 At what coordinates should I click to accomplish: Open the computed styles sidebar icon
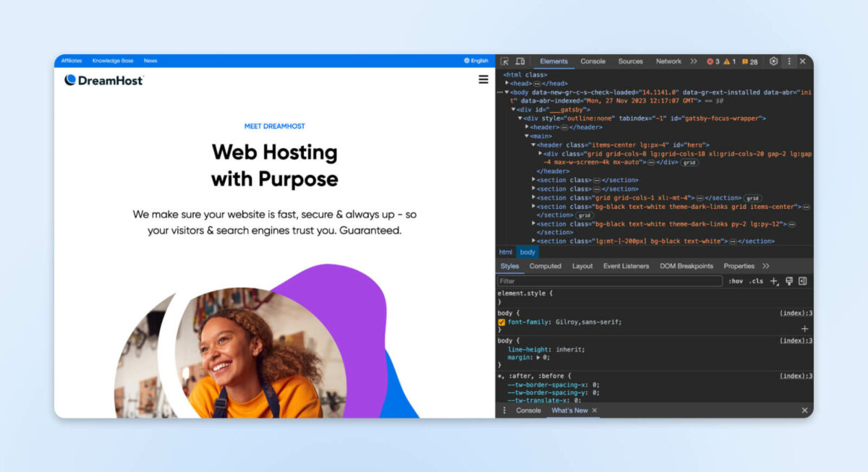click(802, 281)
